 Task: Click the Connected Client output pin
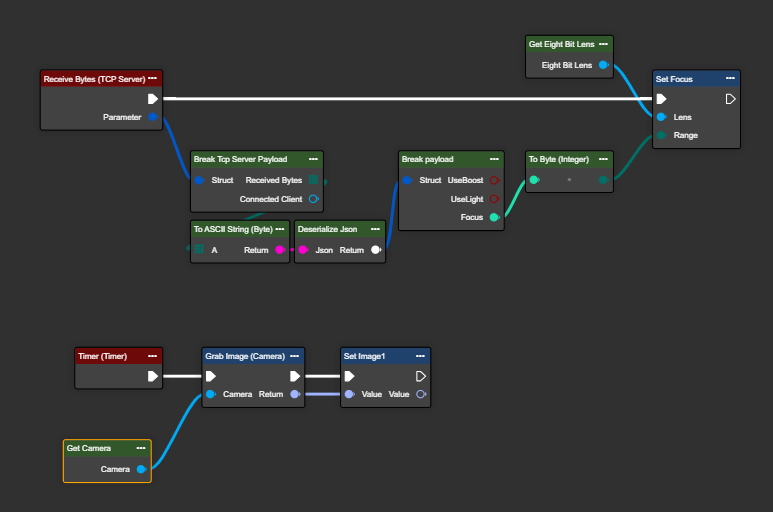pyautogui.click(x=313, y=199)
